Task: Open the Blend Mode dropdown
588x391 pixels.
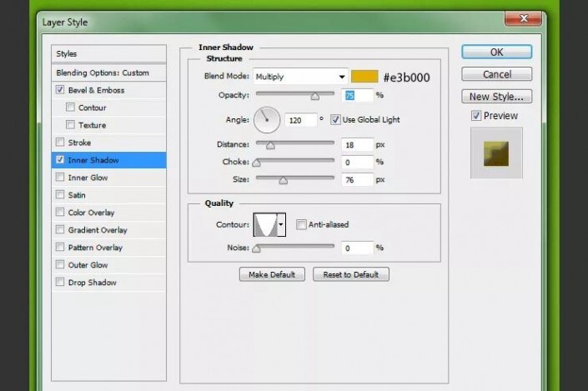Action: (300, 77)
